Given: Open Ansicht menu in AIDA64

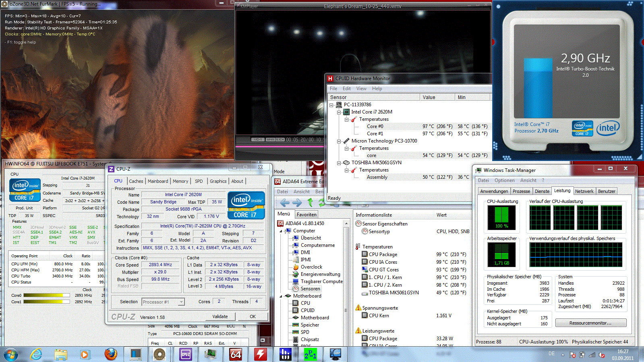Looking at the screenshot, I should click(x=302, y=192).
